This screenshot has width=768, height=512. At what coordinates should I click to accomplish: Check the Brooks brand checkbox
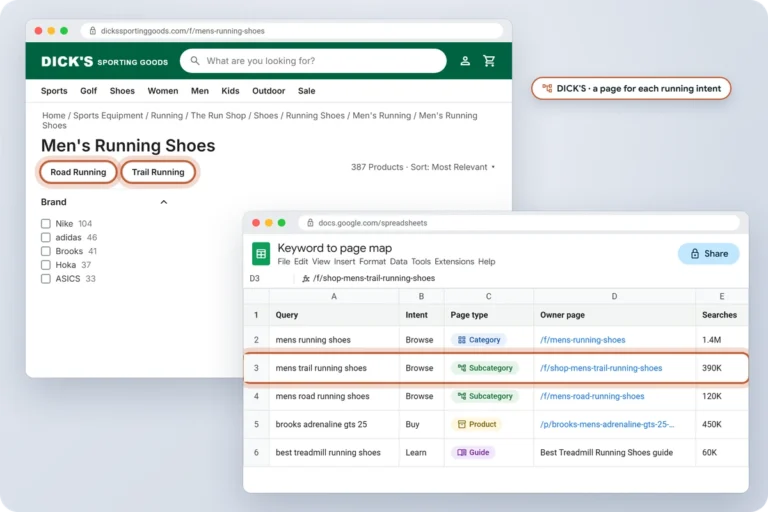(46, 251)
